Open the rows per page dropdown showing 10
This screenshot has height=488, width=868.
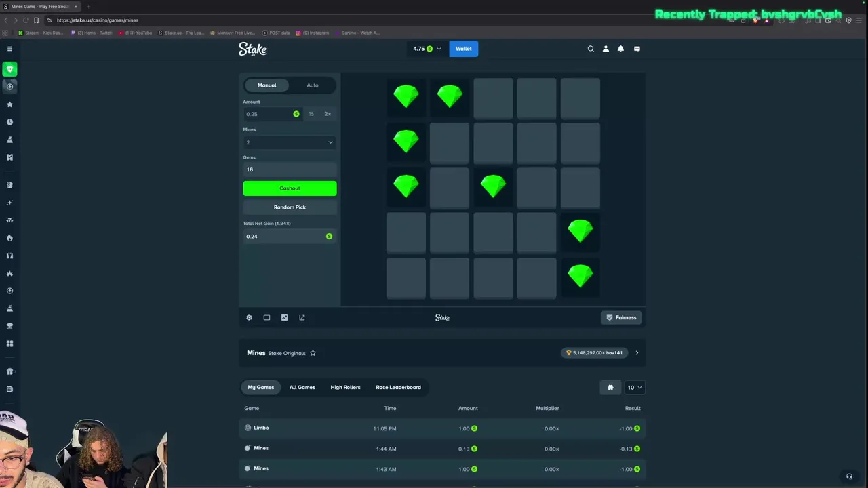(634, 387)
